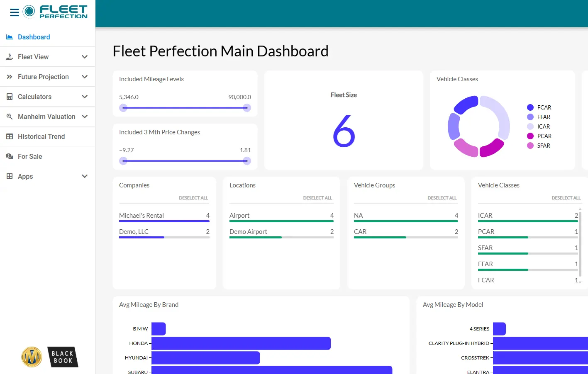
Task: Toggle Airport location filter
Action: 281,216
